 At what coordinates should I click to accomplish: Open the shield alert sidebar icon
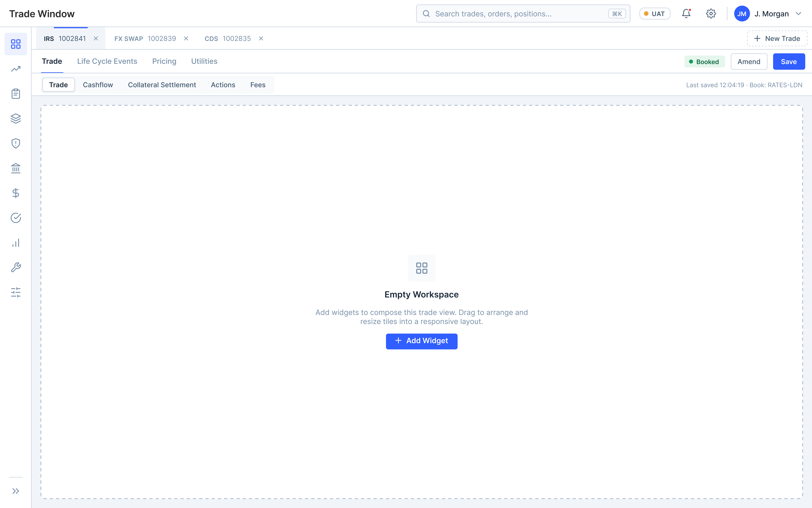coord(16,144)
